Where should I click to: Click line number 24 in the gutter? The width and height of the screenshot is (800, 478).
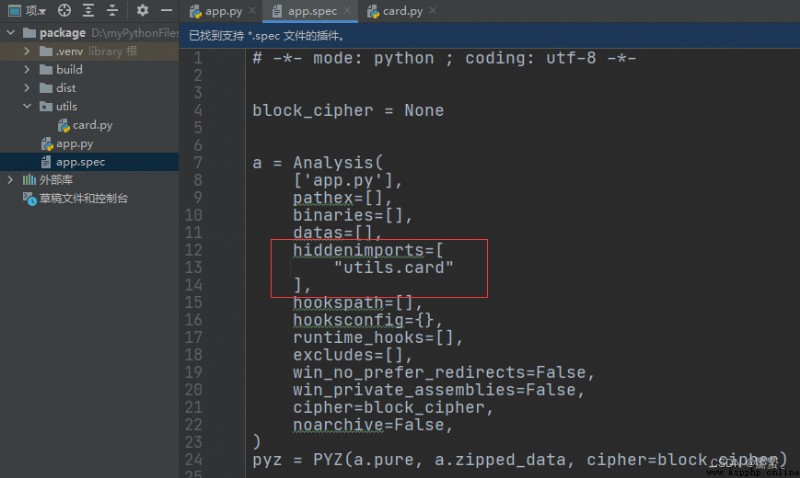pyautogui.click(x=193, y=460)
